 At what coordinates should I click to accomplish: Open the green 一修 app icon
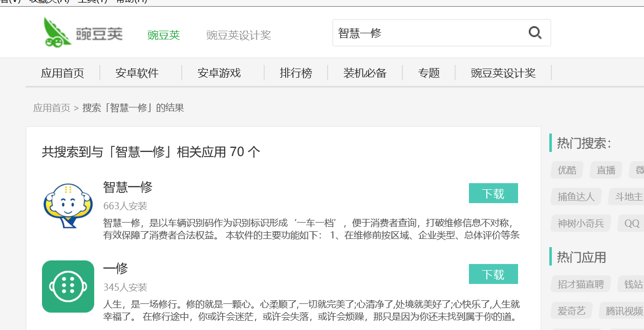coord(68,287)
